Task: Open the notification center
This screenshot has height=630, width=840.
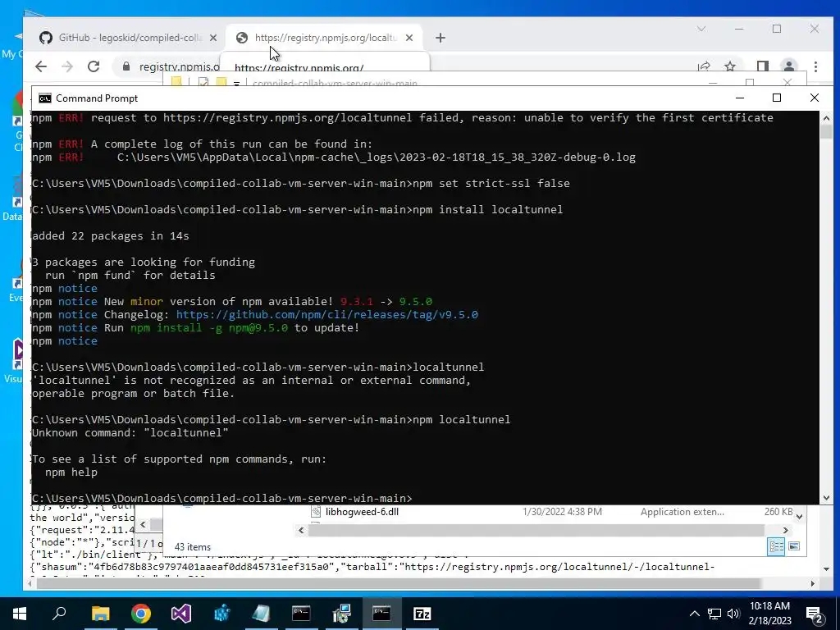Action: [815, 614]
